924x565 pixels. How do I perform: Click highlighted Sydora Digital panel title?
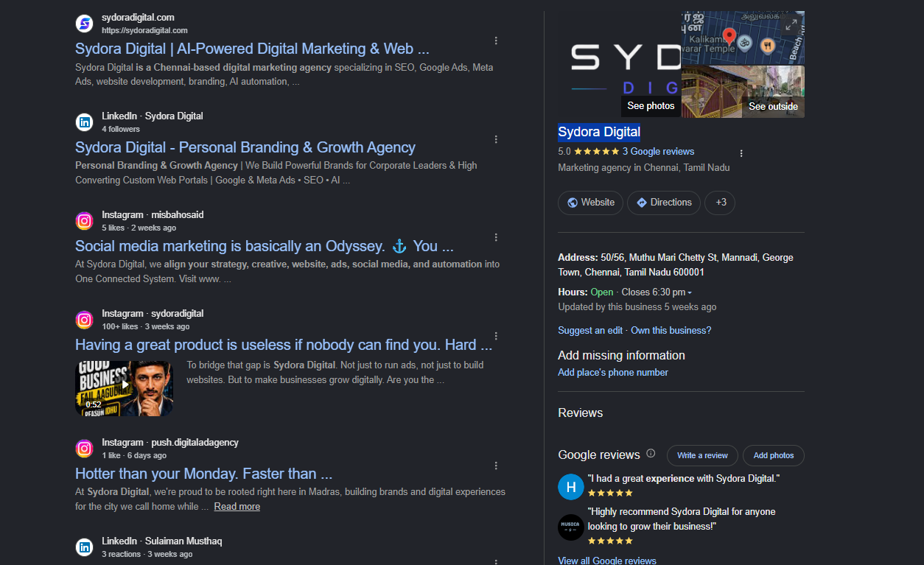tap(599, 133)
